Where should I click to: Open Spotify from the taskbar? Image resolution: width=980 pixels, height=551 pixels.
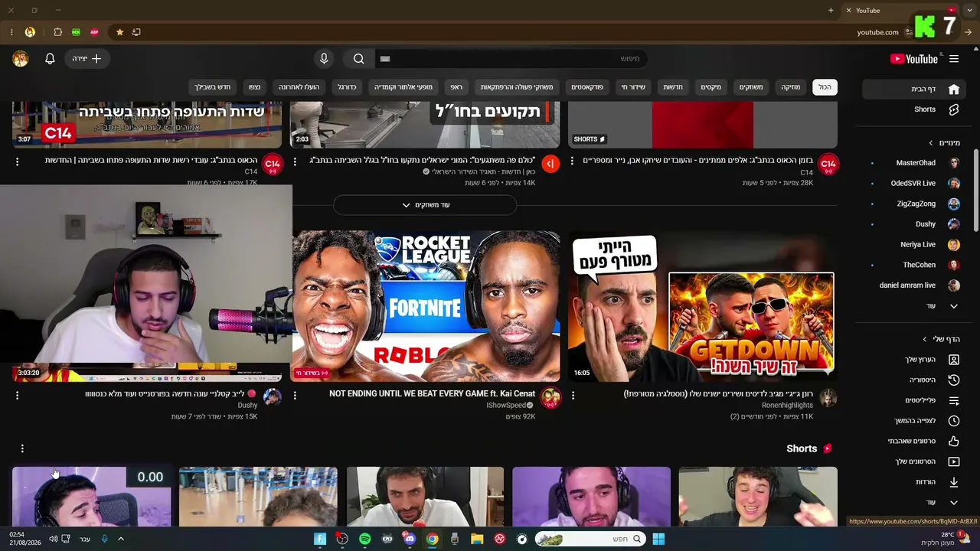click(x=364, y=539)
